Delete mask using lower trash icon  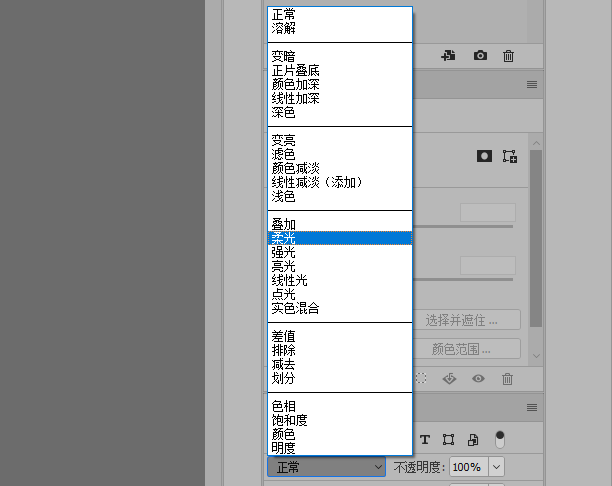click(508, 379)
